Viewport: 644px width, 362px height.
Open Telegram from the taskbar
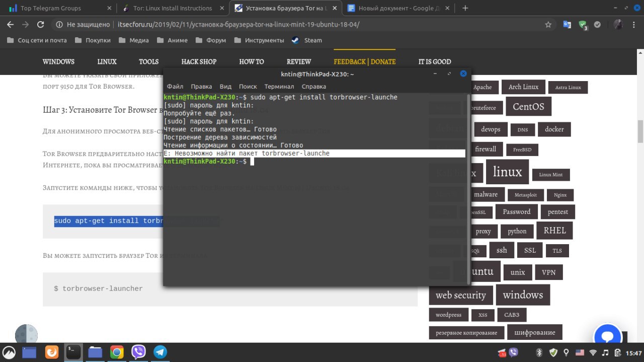pos(160,352)
